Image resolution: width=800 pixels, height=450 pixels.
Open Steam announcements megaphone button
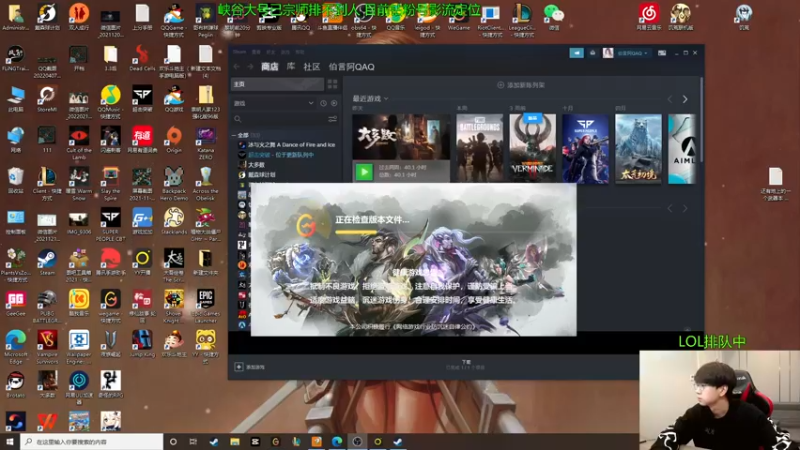tap(577, 53)
